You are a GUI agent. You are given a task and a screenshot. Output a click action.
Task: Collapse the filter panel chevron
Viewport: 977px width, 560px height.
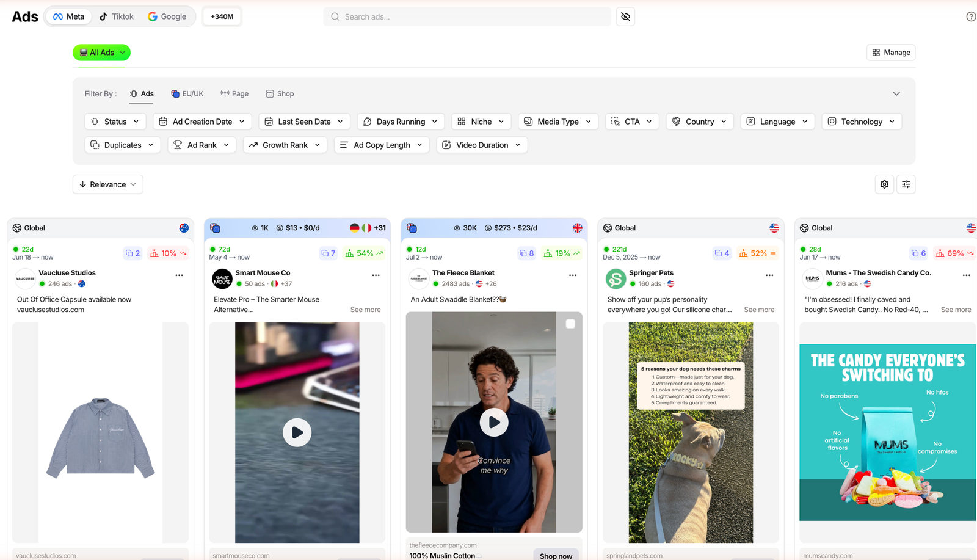point(896,94)
